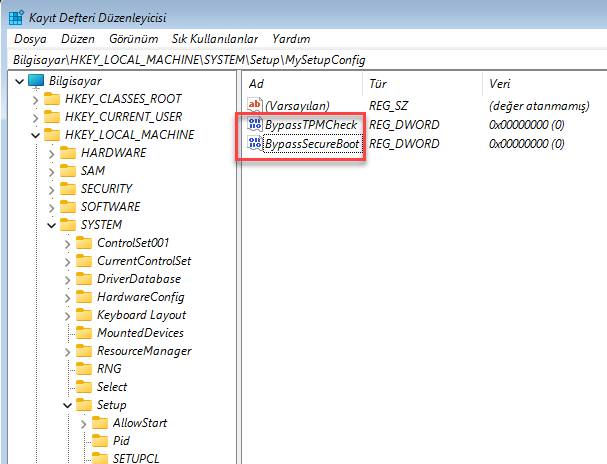
Task: Click the Bilgisayar computer icon in tree
Action: click(x=36, y=81)
